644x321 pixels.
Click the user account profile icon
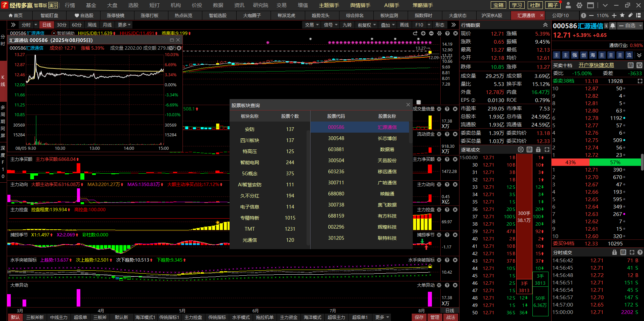point(568,5)
